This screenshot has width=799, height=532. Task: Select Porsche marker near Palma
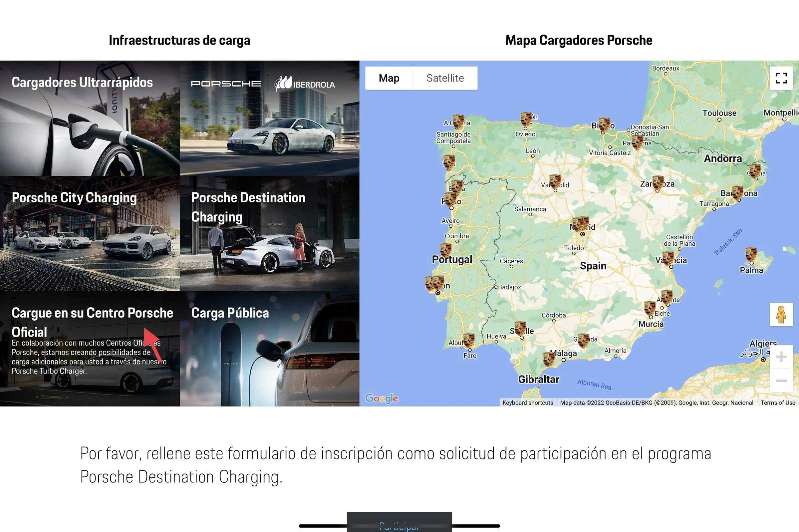(x=751, y=255)
